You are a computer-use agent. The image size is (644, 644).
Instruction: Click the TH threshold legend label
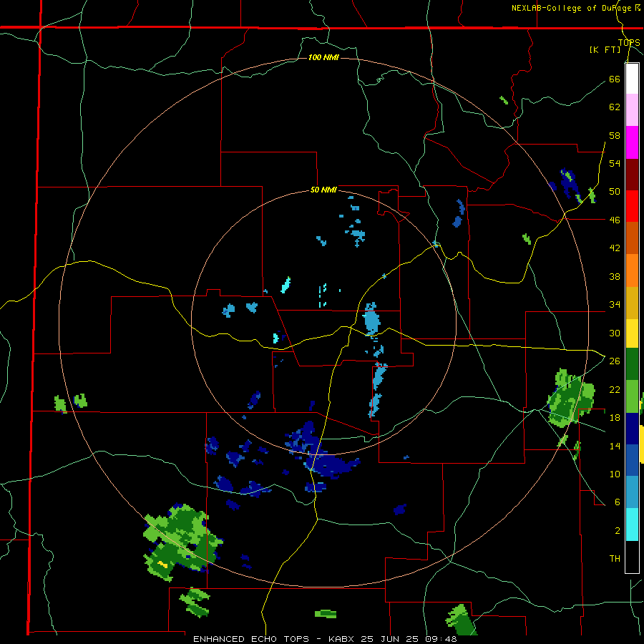click(615, 559)
